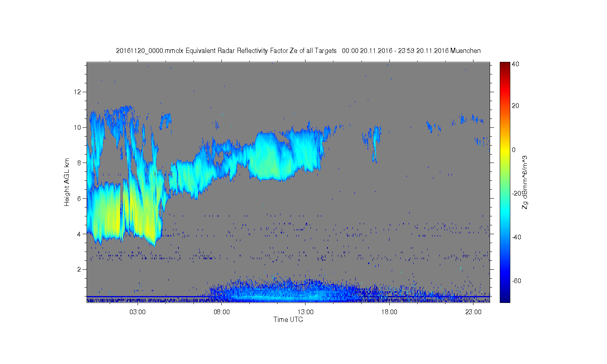Click the height tick label '10'
607x364 pixels.
coord(78,127)
